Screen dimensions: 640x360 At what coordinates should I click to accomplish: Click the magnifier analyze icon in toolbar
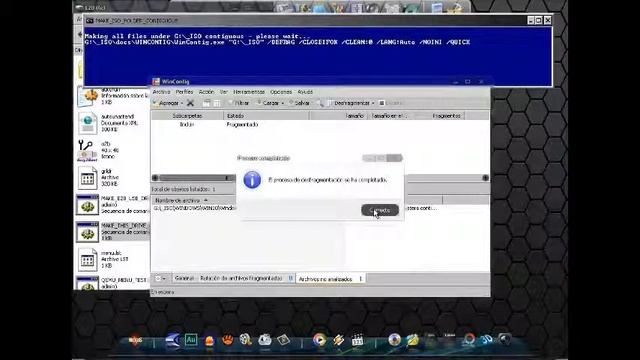click(x=320, y=103)
